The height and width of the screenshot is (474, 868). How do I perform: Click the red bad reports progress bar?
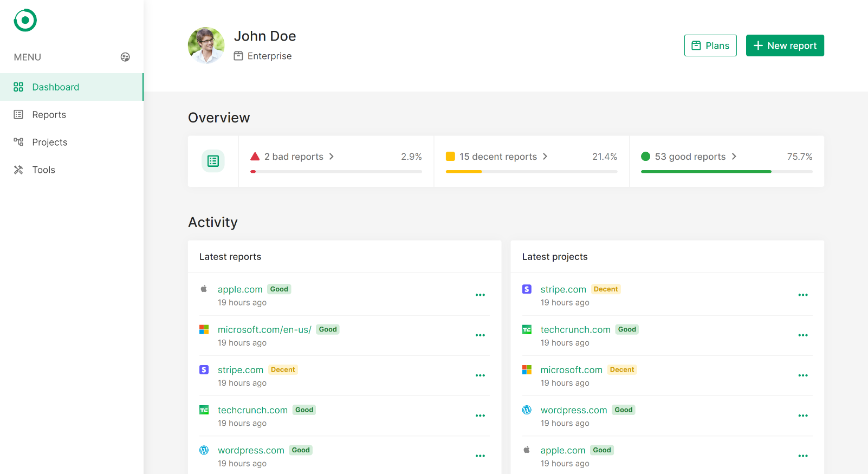tap(336, 172)
